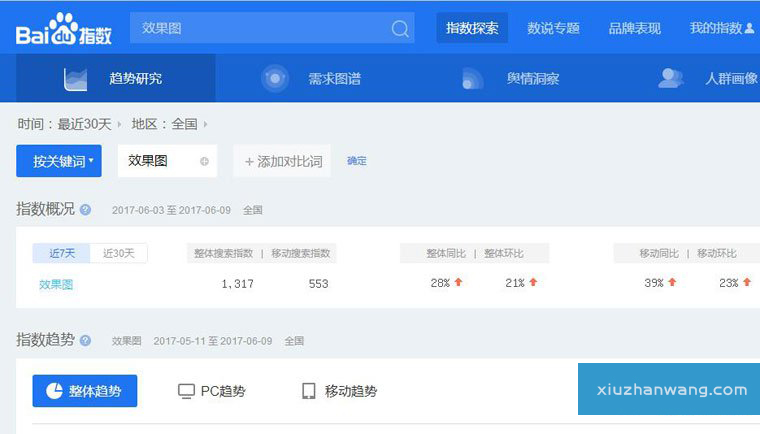The width and height of the screenshot is (760, 434).
Task: Remove keyword via 效果图 field's round icon
Action: coord(205,161)
